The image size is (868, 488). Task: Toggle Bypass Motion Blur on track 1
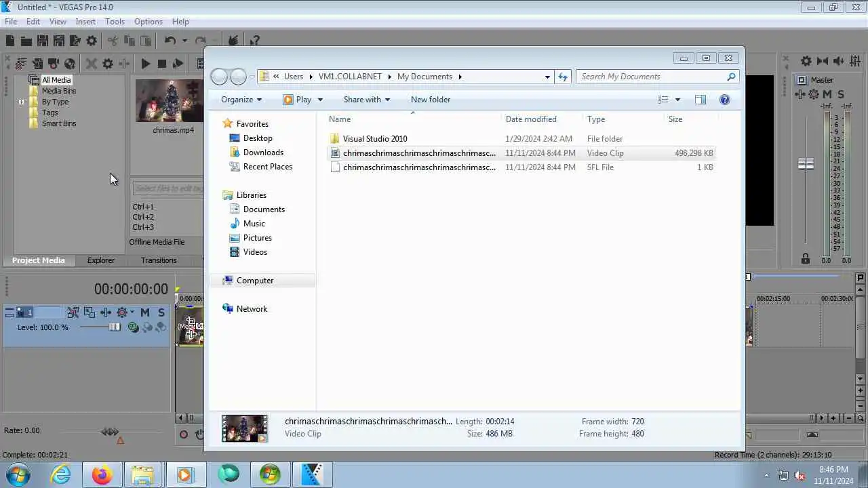point(73,312)
